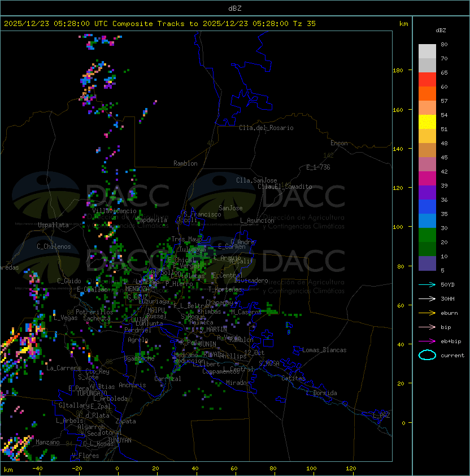Click the white 30HM arrow legend icon
The height and width of the screenshot is (476, 470).
tap(427, 298)
